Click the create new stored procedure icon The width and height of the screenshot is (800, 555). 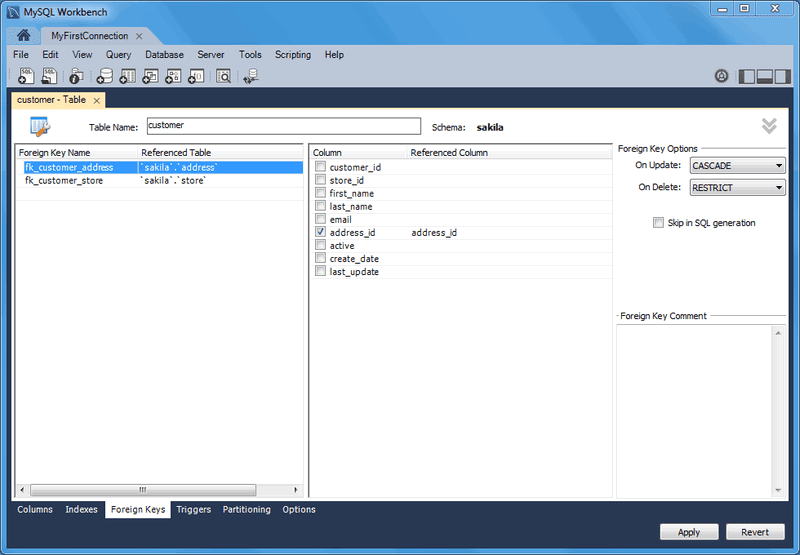[173, 76]
